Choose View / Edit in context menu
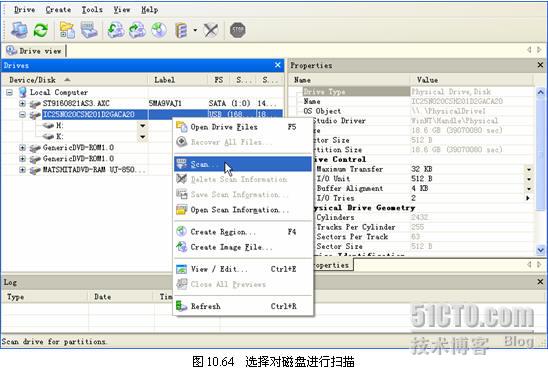The image size is (548, 369). 243,269
